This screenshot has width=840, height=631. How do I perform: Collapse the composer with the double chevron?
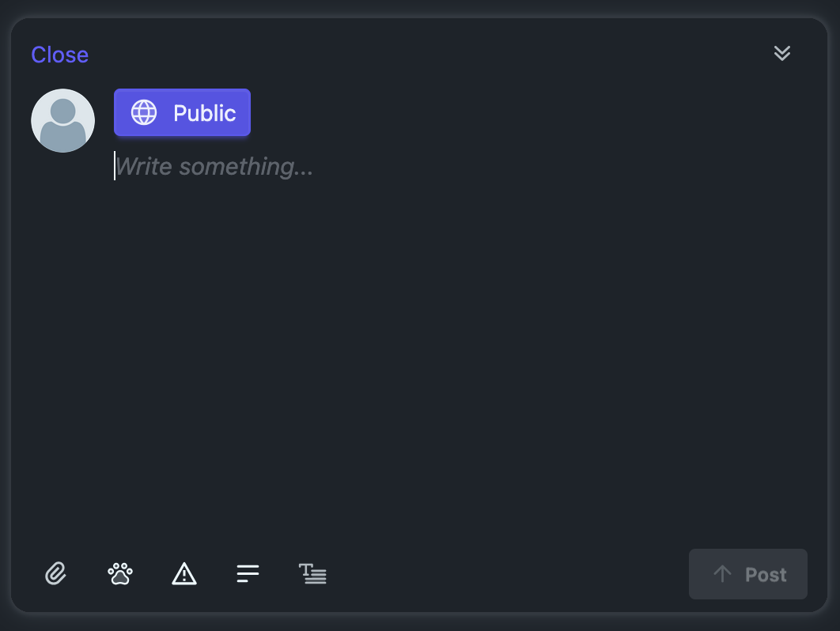coord(782,53)
